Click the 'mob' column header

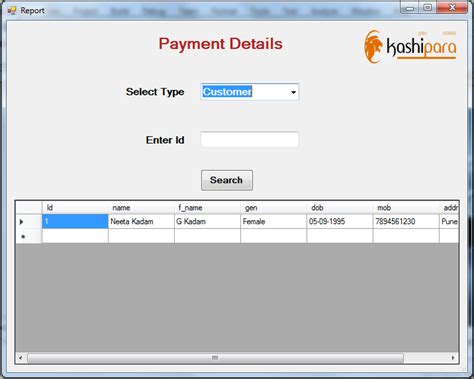406,208
